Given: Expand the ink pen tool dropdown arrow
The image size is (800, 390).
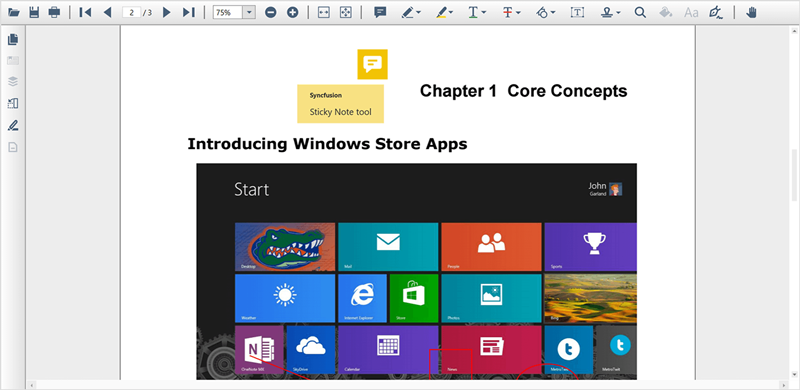Looking at the screenshot, I should [x=418, y=13].
